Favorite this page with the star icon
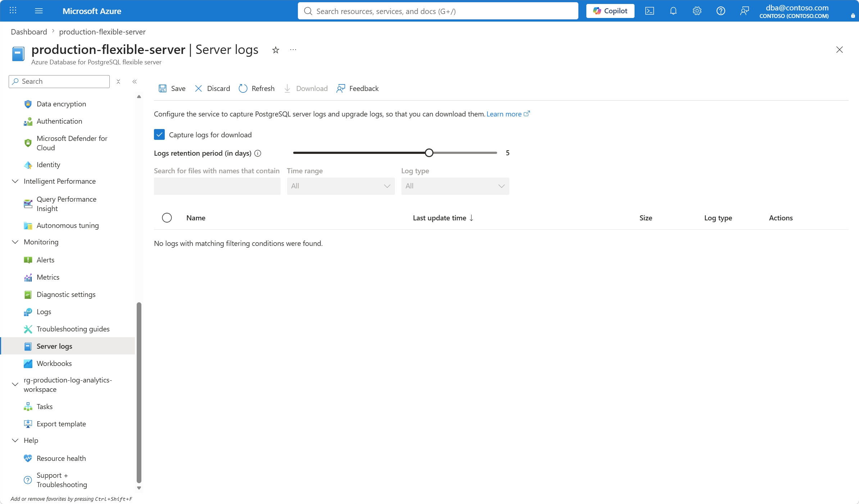Viewport: 859px width, 504px height. [x=276, y=50]
